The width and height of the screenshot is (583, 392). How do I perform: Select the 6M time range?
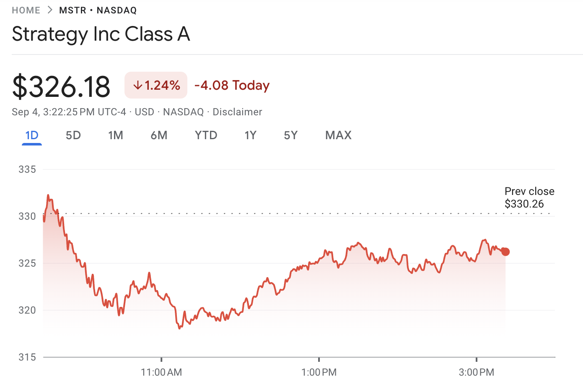click(159, 135)
